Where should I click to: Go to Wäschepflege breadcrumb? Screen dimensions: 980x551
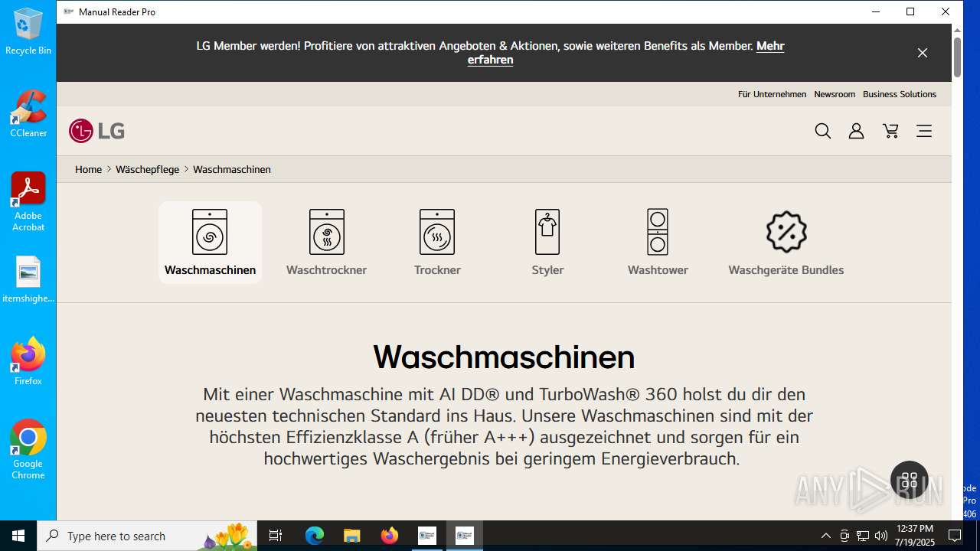click(x=147, y=169)
